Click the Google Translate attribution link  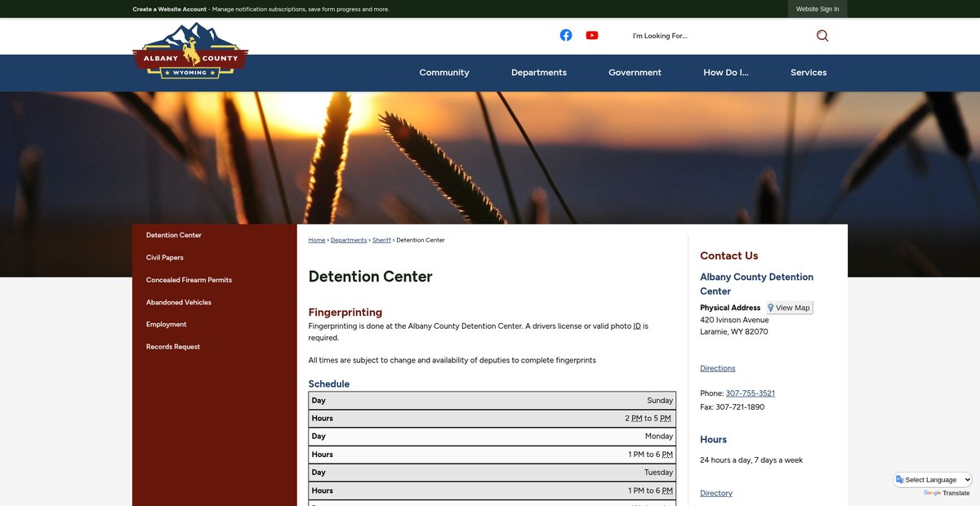947,493
